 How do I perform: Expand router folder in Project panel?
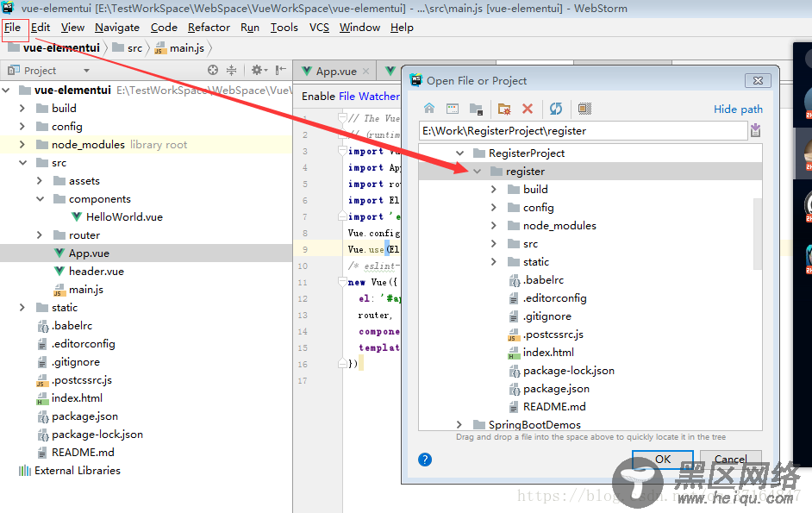coord(40,235)
